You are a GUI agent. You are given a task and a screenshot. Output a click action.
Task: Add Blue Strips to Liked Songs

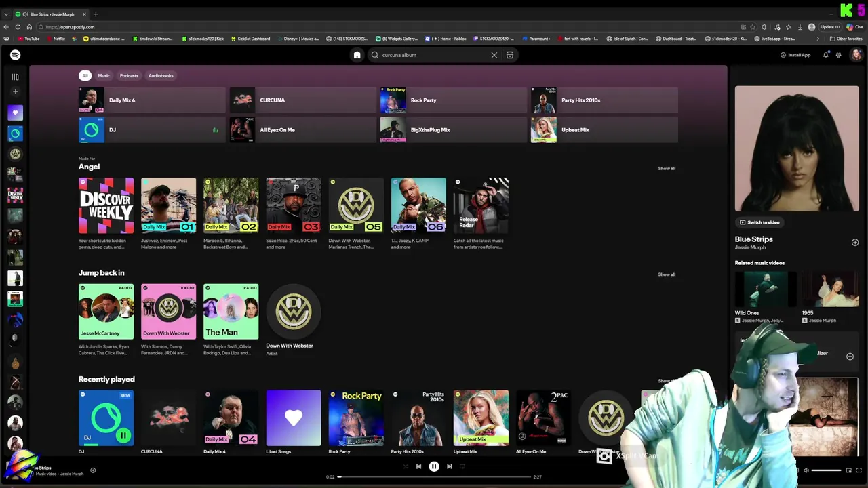(x=854, y=242)
